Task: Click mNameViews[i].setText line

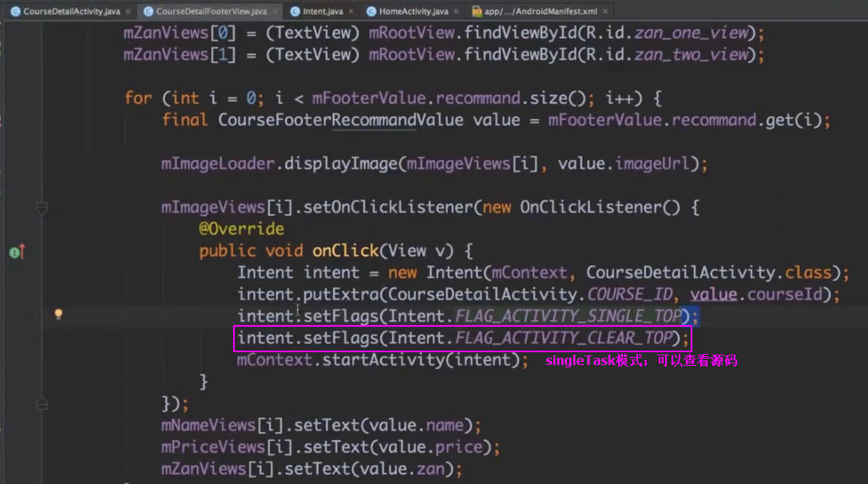Action: click(x=321, y=426)
